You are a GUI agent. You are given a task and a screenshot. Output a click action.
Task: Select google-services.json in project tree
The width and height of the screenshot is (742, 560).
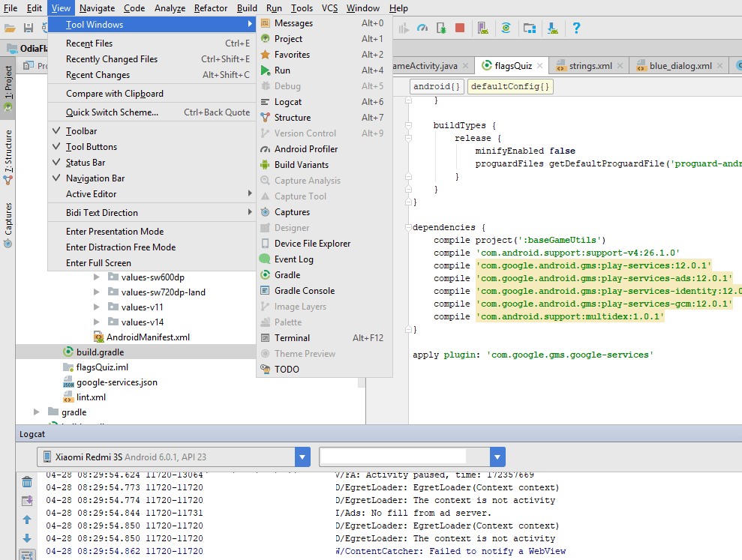pos(116,382)
